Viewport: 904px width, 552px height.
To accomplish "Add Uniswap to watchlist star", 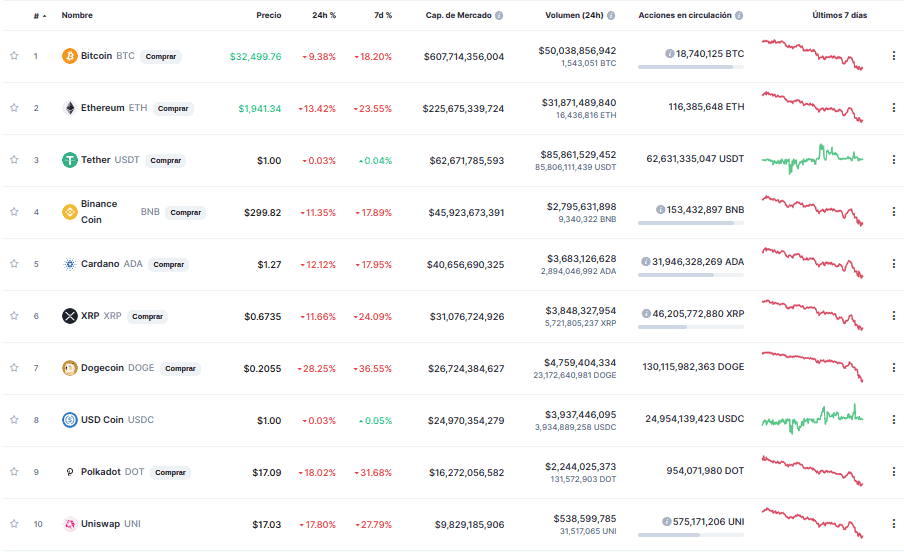I will (14, 524).
